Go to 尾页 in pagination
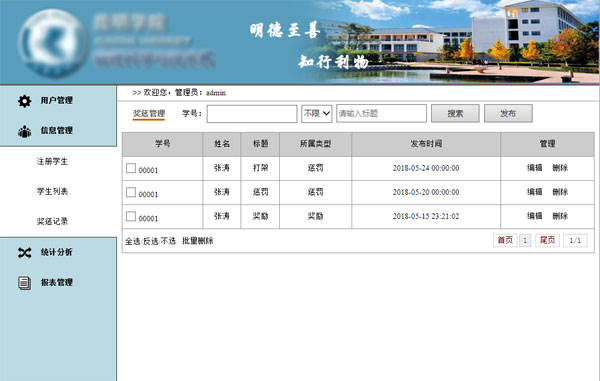600x381 pixels. pyautogui.click(x=547, y=240)
